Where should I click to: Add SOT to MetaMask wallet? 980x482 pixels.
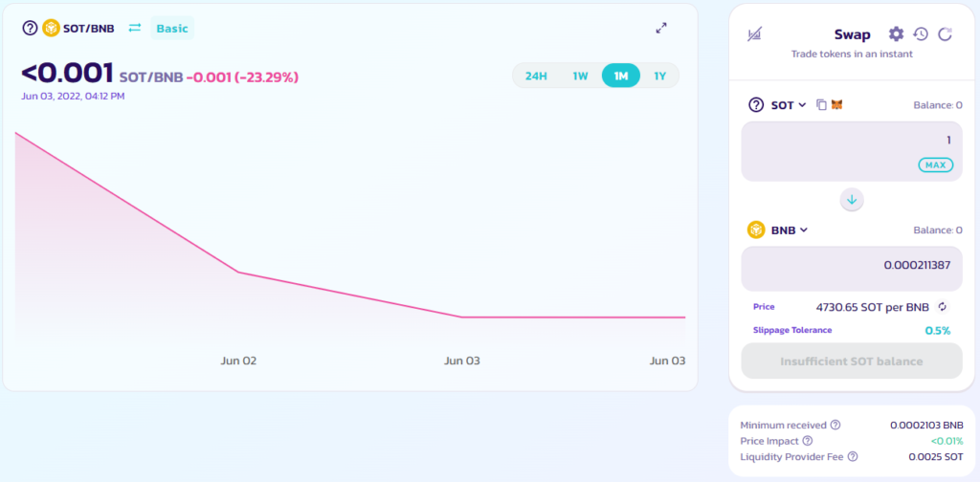point(836,105)
